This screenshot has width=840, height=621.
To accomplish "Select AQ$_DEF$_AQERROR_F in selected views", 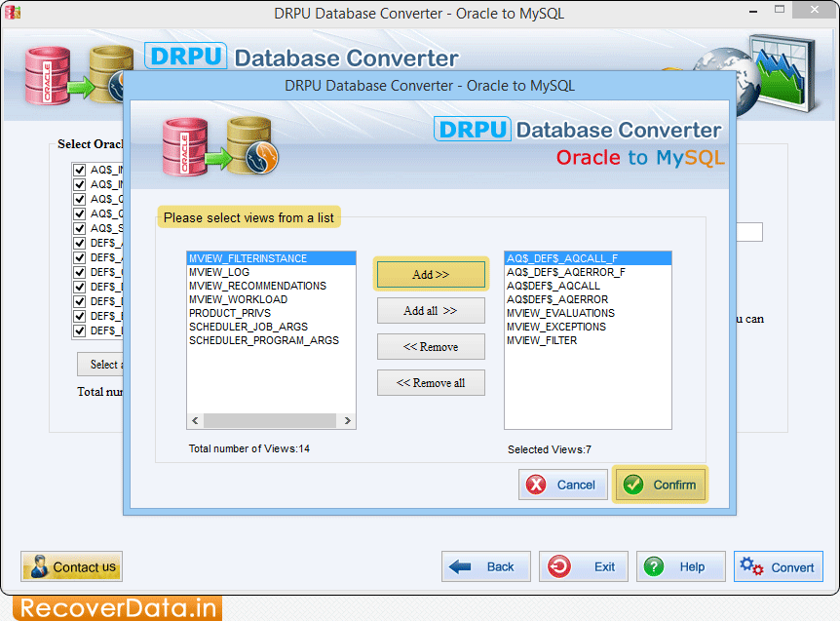I will (x=588, y=272).
